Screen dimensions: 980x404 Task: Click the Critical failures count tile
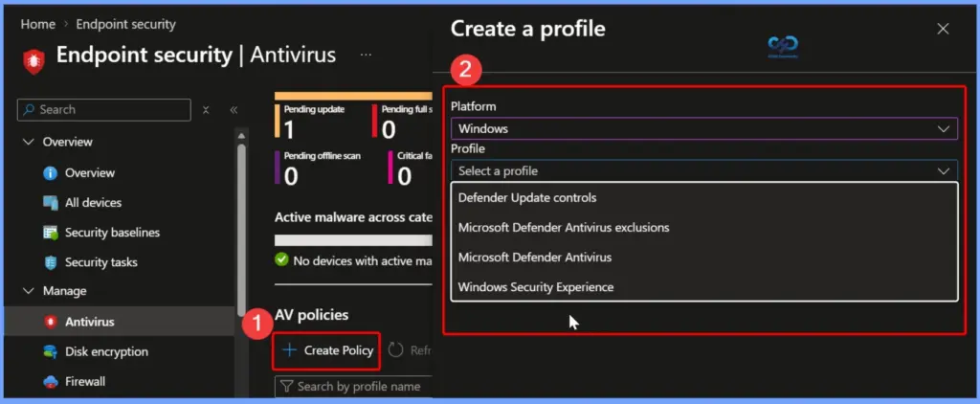coord(410,168)
